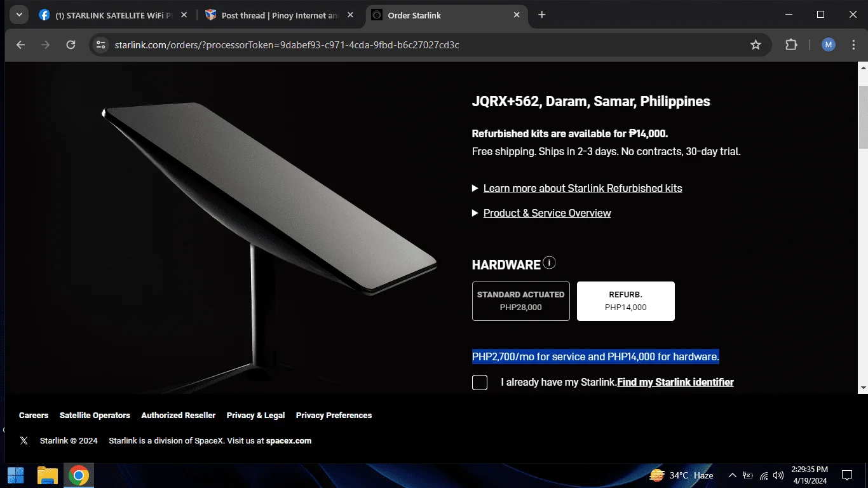Go back to the previous page
The height and width of the screenshot is (488, 868).
click(x=20, y=44)
